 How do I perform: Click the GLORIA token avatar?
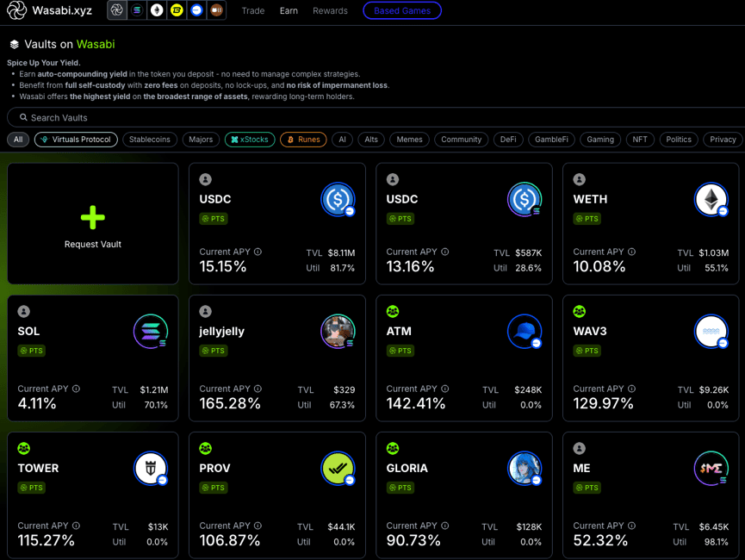(524, 469)
